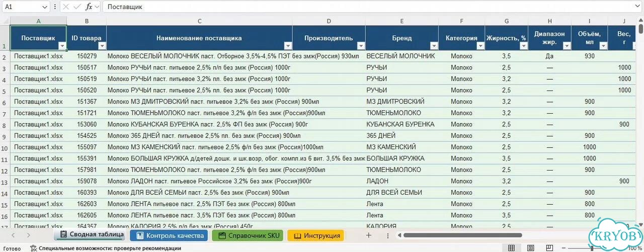The height and width of the screenshot is (252, 644).
Task: Open filter dropdown for Наименование поставщика column
Action: (x=287, y=46)
